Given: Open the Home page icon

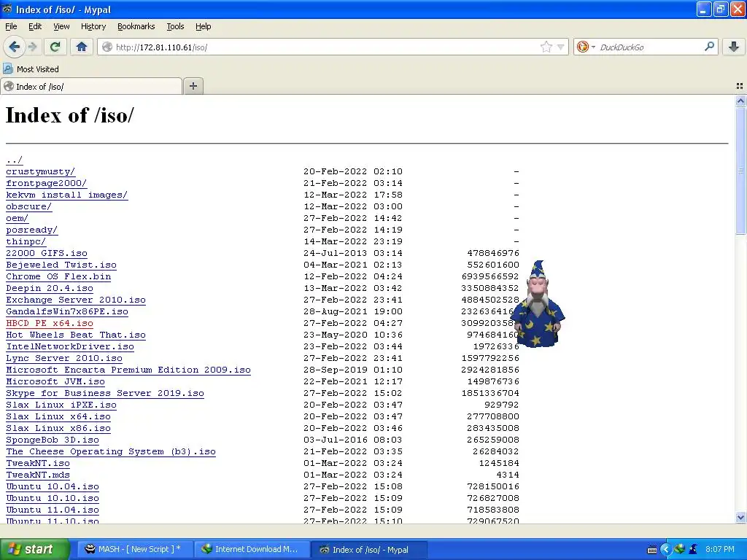Looking at the screenshot, I should [82, 47].
